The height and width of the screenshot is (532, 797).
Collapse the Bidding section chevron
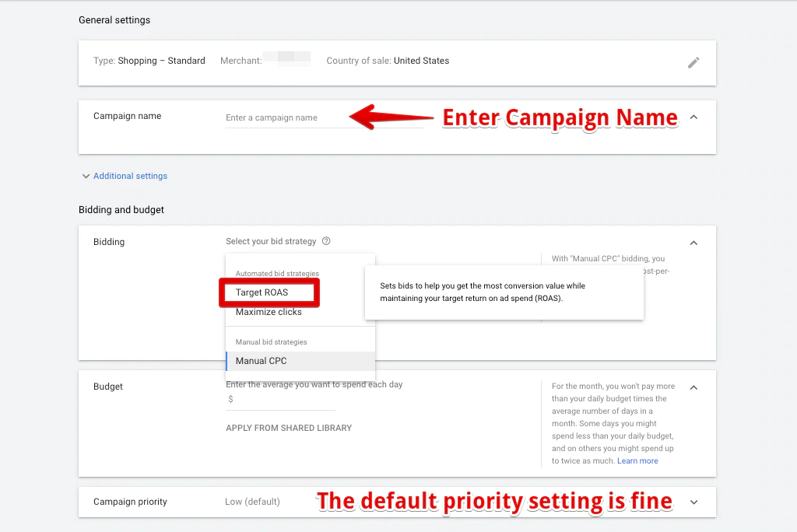click(x=693, y=243)
